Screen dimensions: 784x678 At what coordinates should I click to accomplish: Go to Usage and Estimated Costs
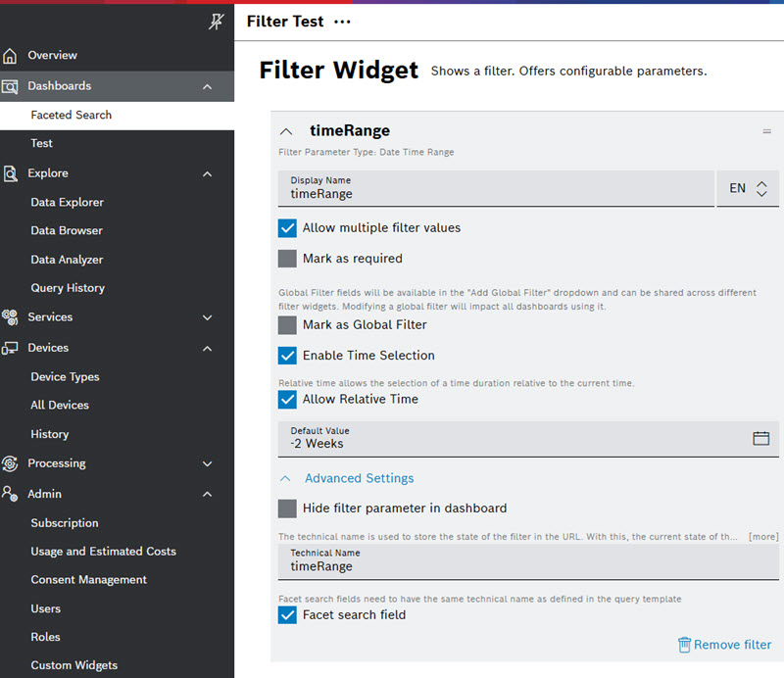[103, 552]
